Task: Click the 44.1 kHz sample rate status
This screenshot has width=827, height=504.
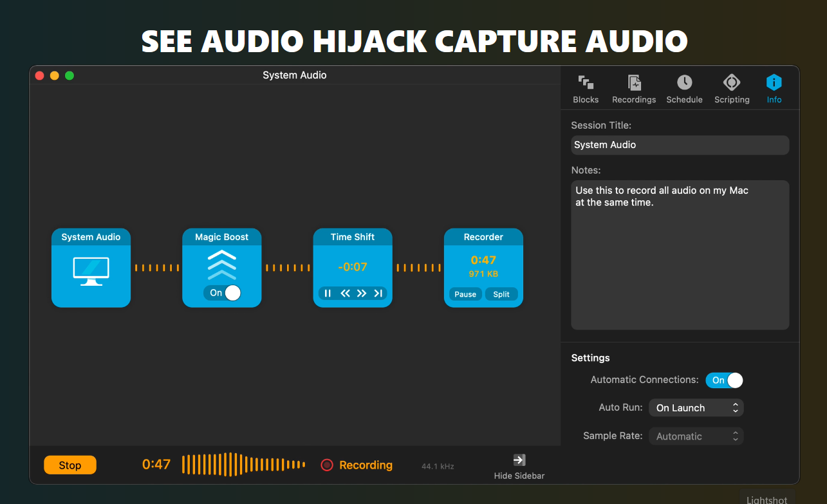Action: (438, 466)
